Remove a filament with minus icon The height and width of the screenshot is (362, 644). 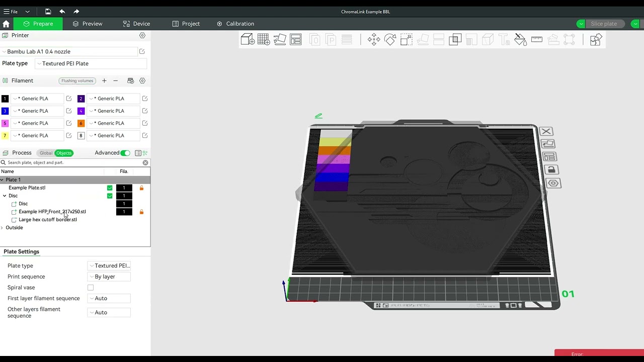click(x=116, y=81)
